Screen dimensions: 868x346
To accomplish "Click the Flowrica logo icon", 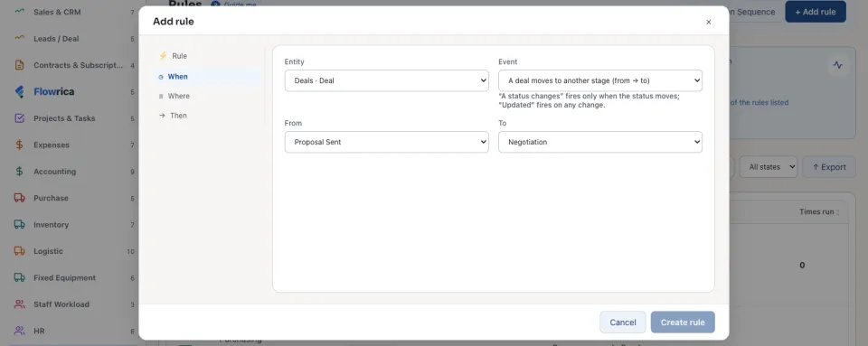I will click(x=19, y=92).
